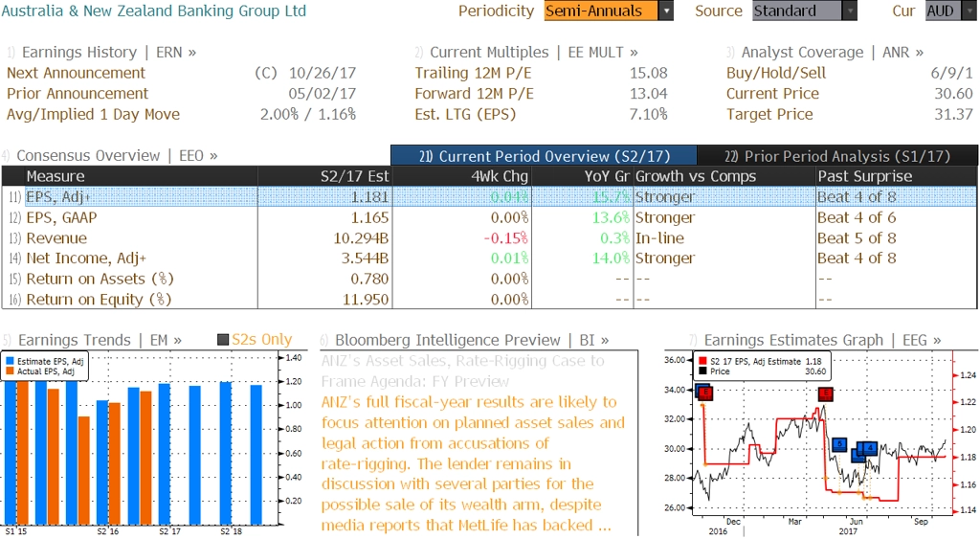Click the In-line growth vs comps cell
This screenshot has width=980, height=539.
click(660, 238)
